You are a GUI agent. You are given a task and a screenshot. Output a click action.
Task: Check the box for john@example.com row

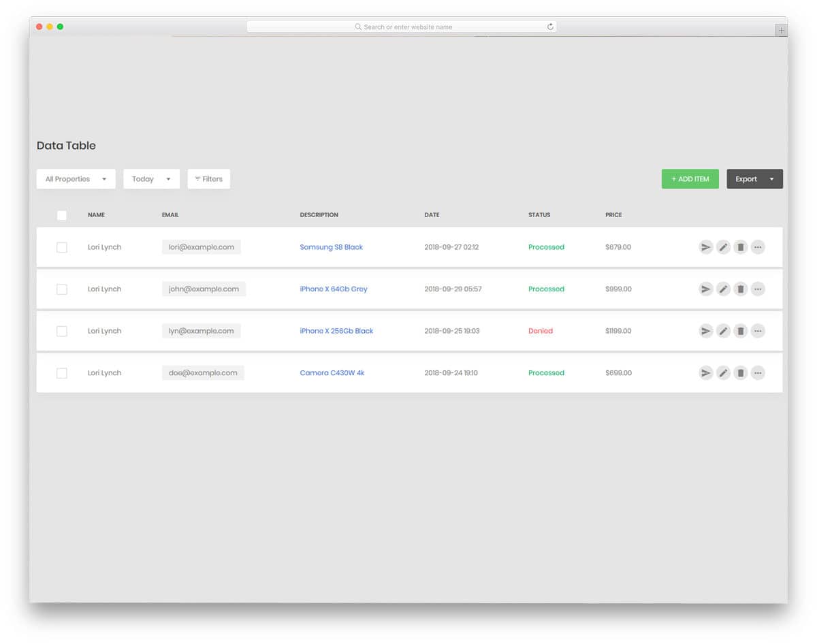pyautogui.click(x=62, y=289)
